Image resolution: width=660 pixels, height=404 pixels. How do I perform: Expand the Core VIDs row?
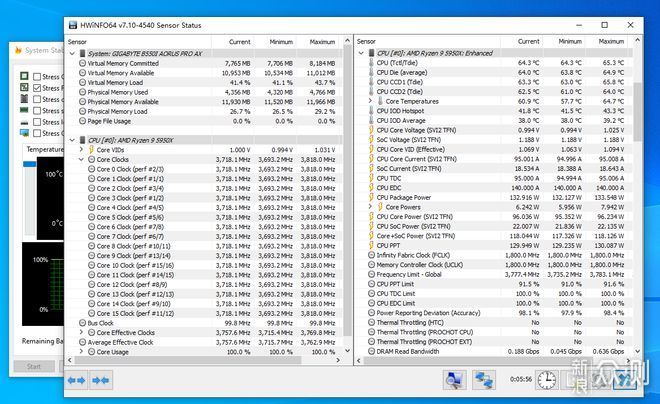click(81, 149)
